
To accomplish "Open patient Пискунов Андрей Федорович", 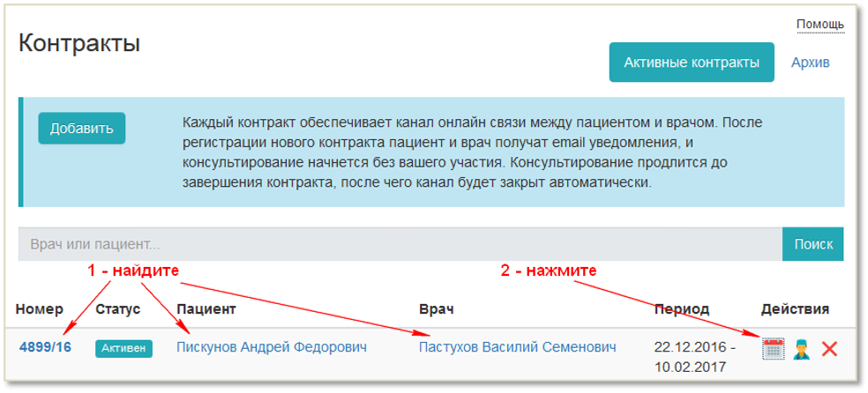I will click(x=272, y=347).
